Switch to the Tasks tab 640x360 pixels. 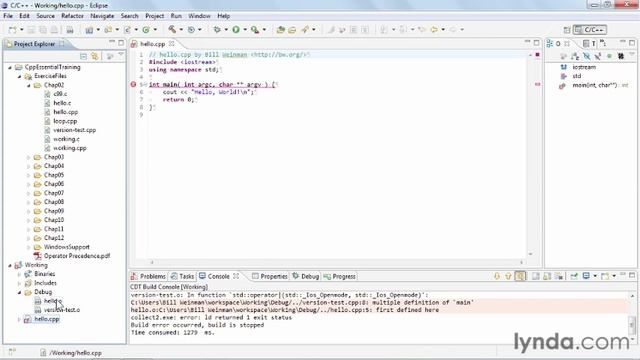click(182, 276)
